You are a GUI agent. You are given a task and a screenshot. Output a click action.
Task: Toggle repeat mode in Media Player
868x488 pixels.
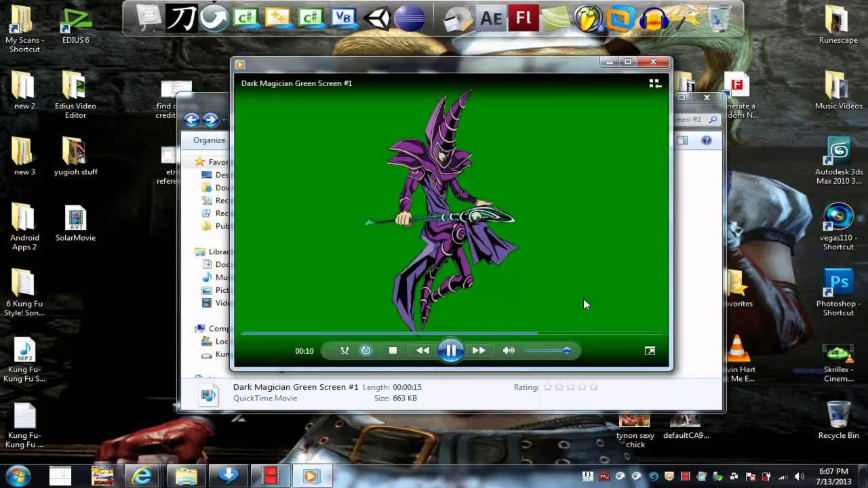click(366, 350)
